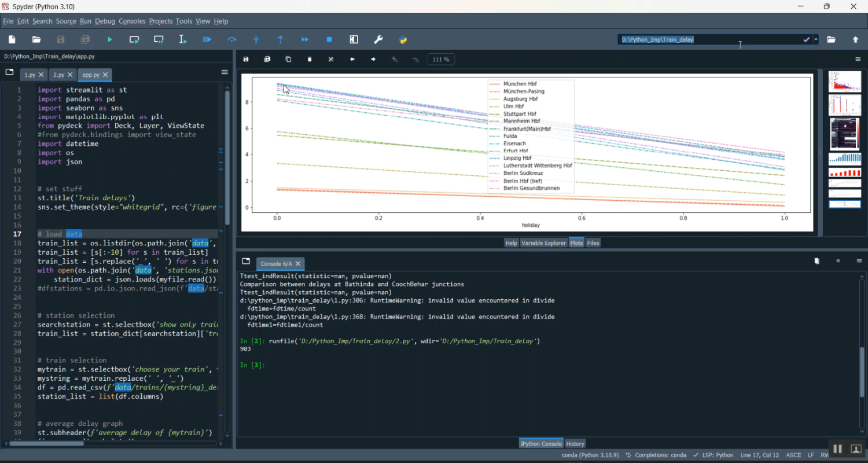Screen dimensions: 868x463
Task: Select the top plot thumbnail
Action: pyautogui.click(x=844, y=82)
